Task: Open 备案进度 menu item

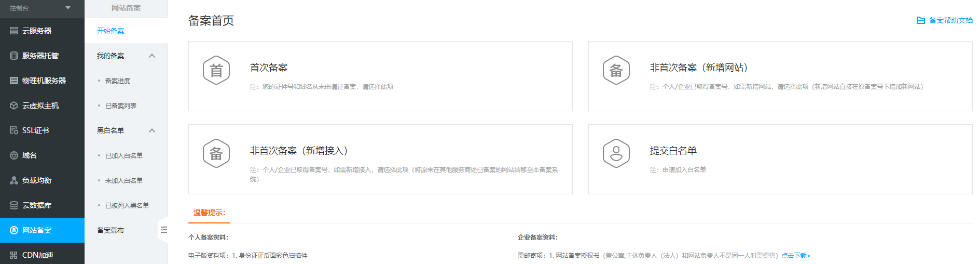Action: pyautogui.click(x=118, y=81)
